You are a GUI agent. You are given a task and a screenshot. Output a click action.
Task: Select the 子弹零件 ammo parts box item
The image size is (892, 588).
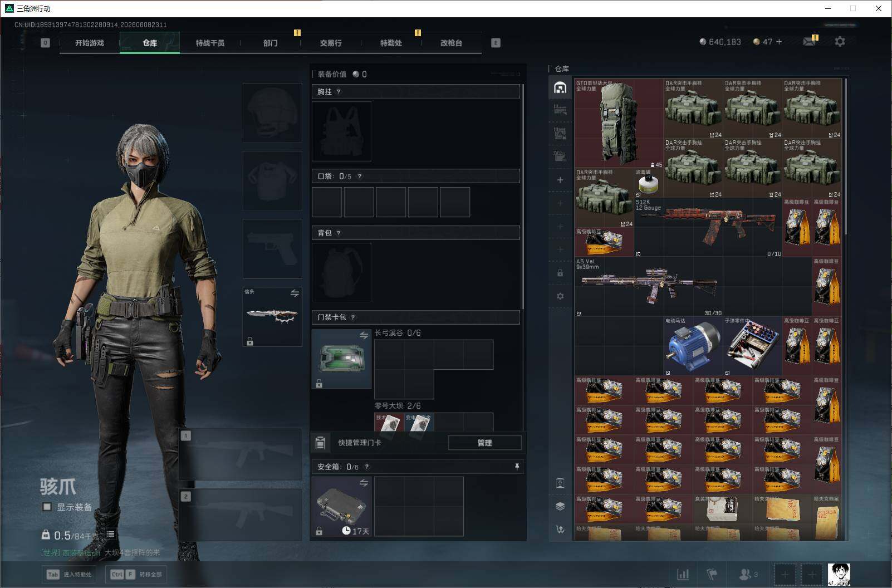[752, 346]
